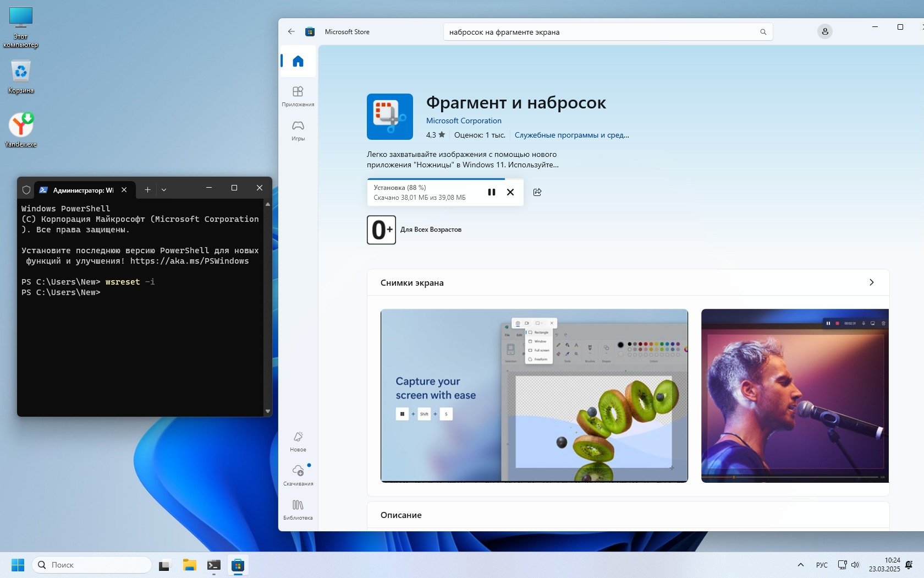Open Служебные программы category link

(x=571, y=135)
